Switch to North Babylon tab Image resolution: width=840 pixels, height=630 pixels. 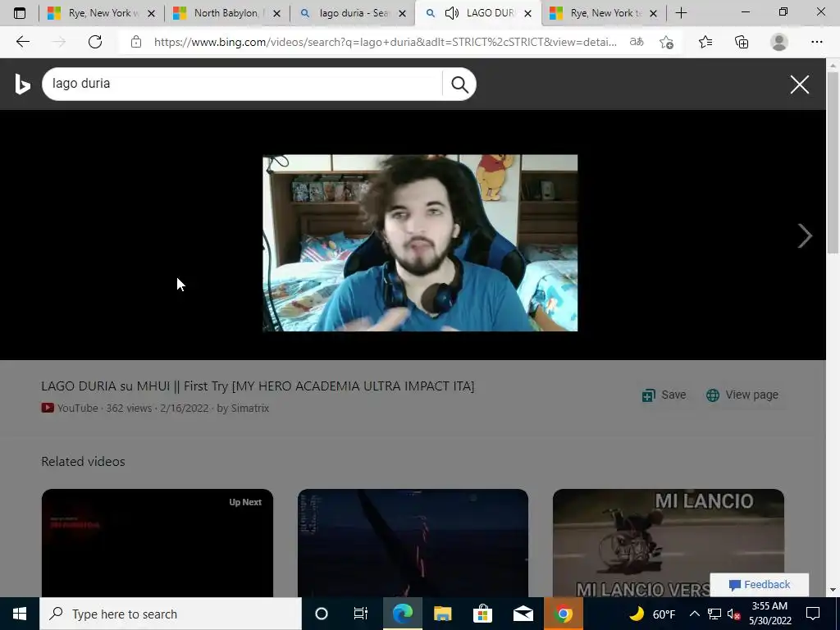(x=227, y=13)
